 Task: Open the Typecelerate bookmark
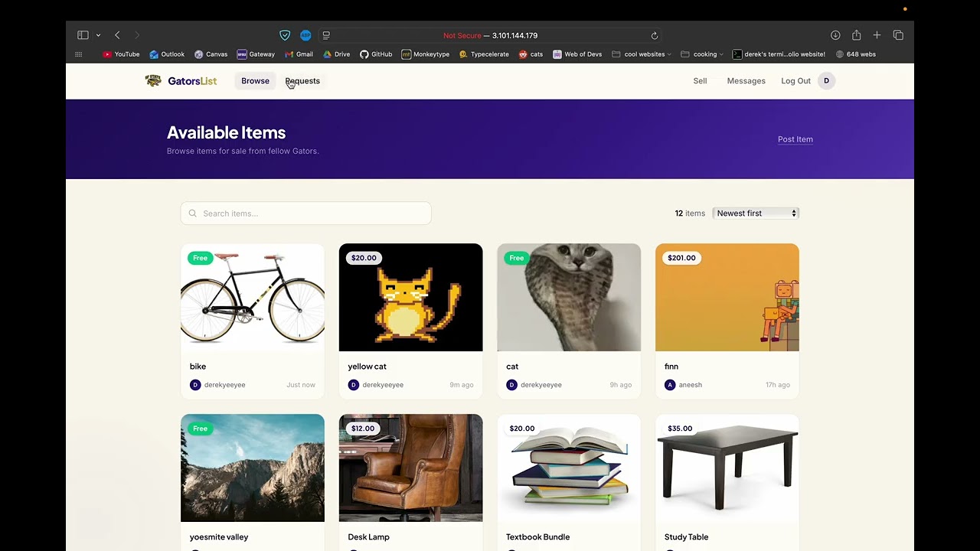click(484, 54)
